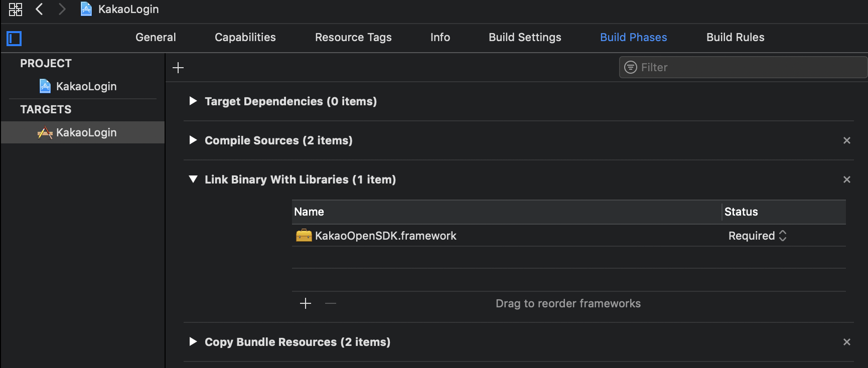
Task: Open the Info tab
Action: click(440, 37)
